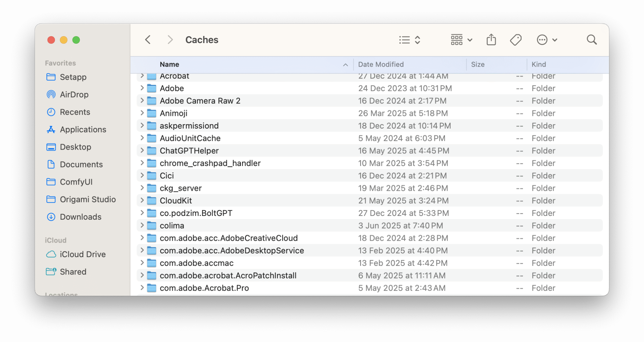
Task: Expand the Adobe folder disclosure triangle
Action: point(142,88)
